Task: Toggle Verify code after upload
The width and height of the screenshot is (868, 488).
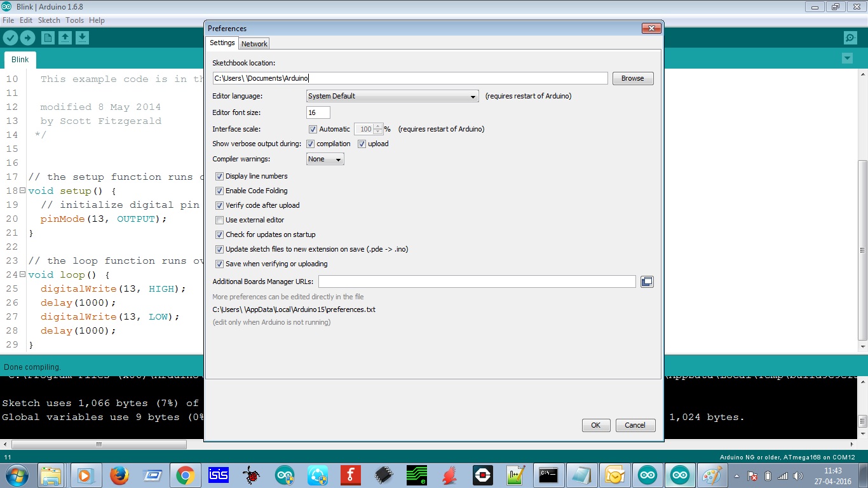Action: tap(220, 205)
